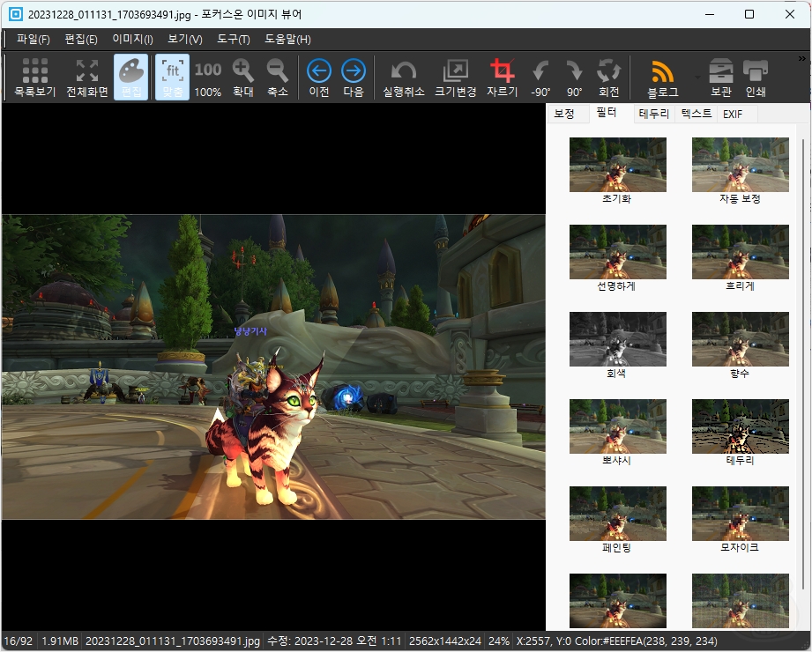Switch to the 텍스트 tab
This screenshot has height=652, width=812.
click(696, 114)
